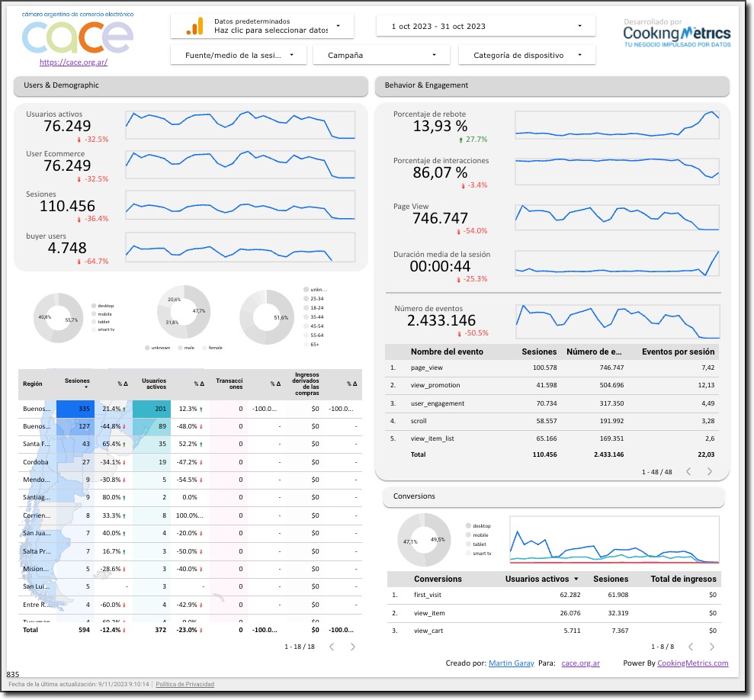Click the next page arrow on the Conversions table
Viewport: 754px width, 700px height.
tap(711, 646)
